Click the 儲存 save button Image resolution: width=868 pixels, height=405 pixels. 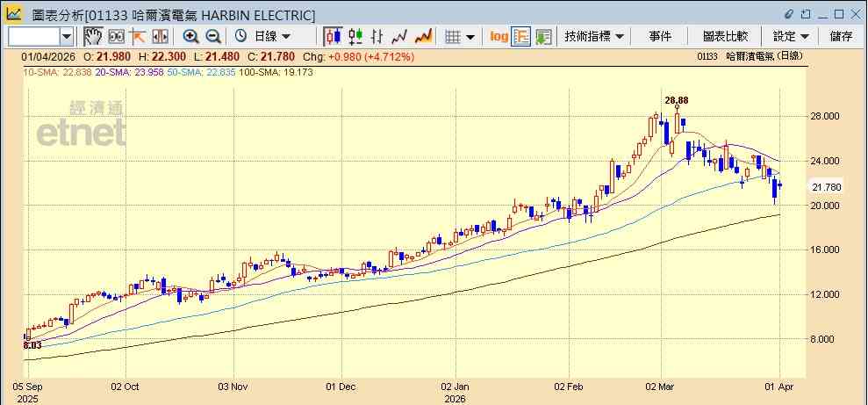841,37
